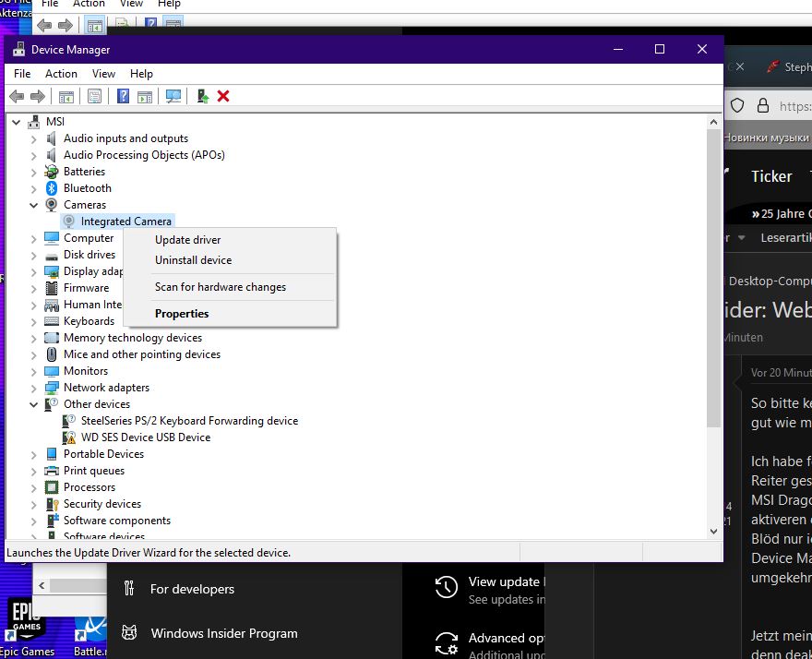Expand the Portable Devices category
812x659 pixels.
pos(33,455)
